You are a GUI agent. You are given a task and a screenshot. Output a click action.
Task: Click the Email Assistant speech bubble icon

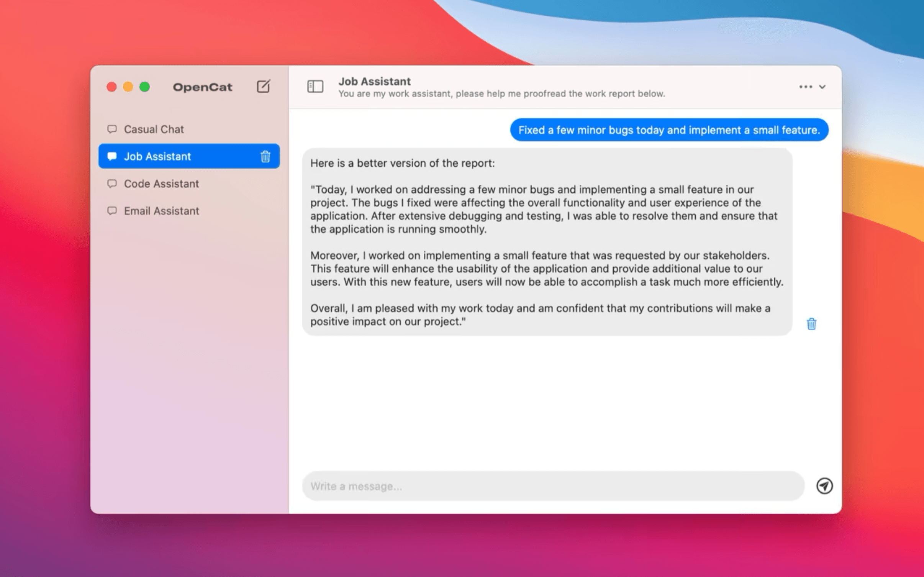tap(112, 211)
